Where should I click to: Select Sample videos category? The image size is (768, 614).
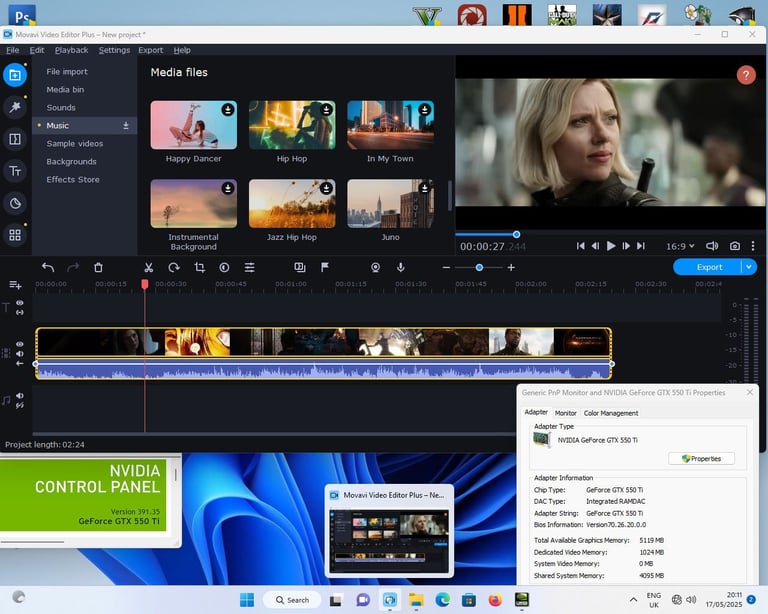point(74,143)
